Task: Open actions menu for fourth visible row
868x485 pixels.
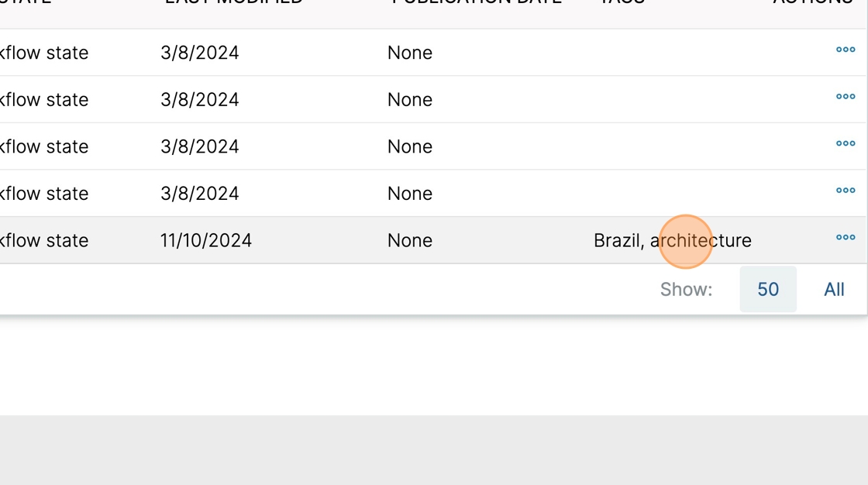Action: (x=846, y=191)
